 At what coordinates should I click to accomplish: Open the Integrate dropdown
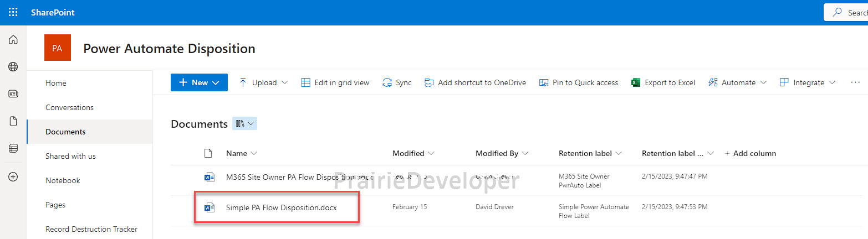point(808,82)
